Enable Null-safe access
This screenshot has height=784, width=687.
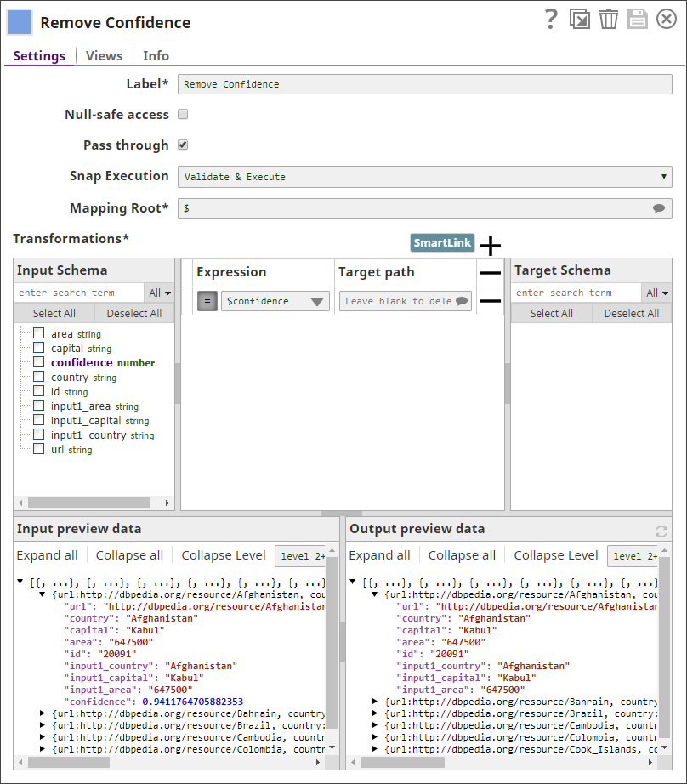[183, 114]
